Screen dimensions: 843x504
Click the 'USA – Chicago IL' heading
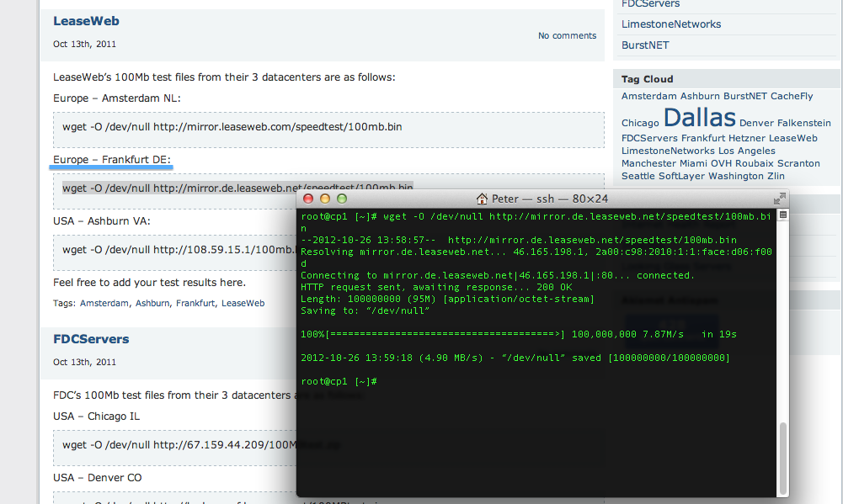pyautogui.click(x=96, y=416)
